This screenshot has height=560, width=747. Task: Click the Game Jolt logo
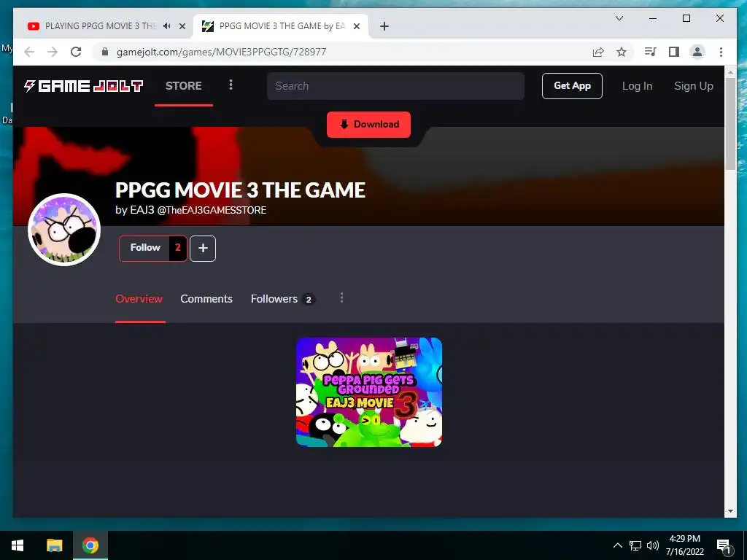[83, 86]
